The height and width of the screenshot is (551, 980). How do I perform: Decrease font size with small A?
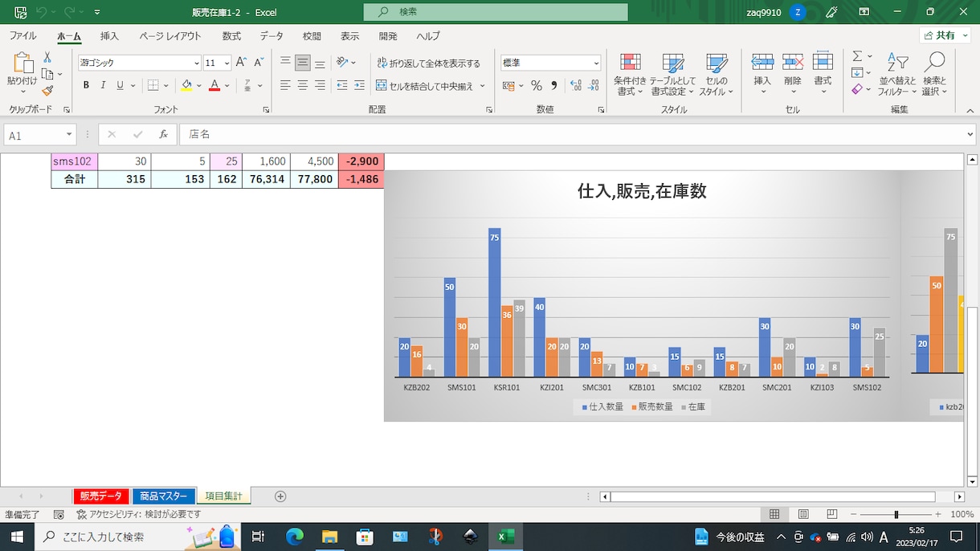(259, 63)
